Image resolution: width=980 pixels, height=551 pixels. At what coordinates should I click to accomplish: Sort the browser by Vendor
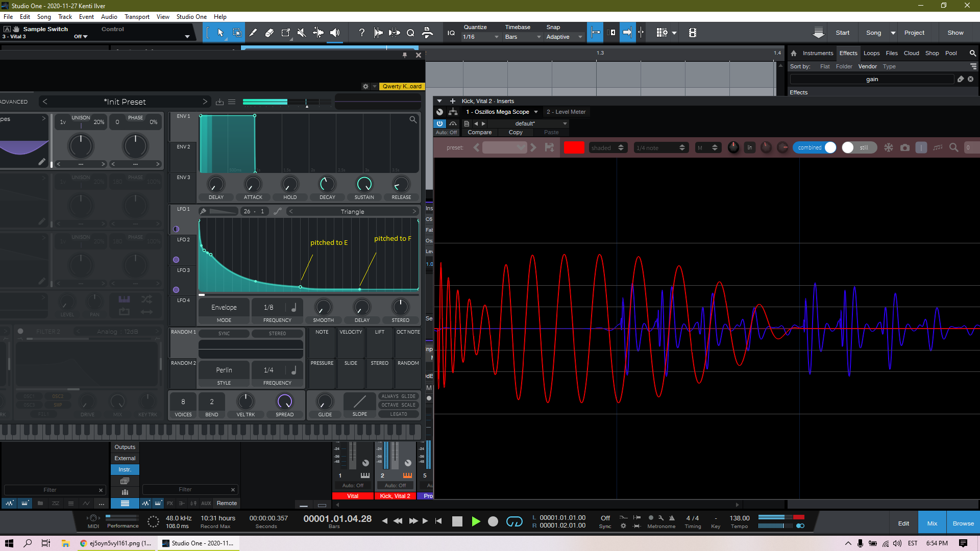tap(867, 66)
